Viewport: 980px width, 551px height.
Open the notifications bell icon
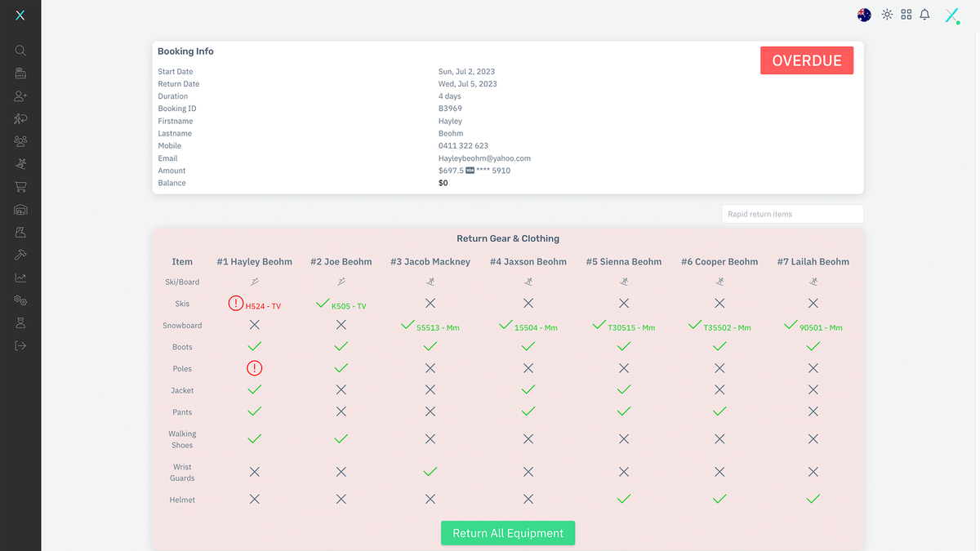coord(924,15)
